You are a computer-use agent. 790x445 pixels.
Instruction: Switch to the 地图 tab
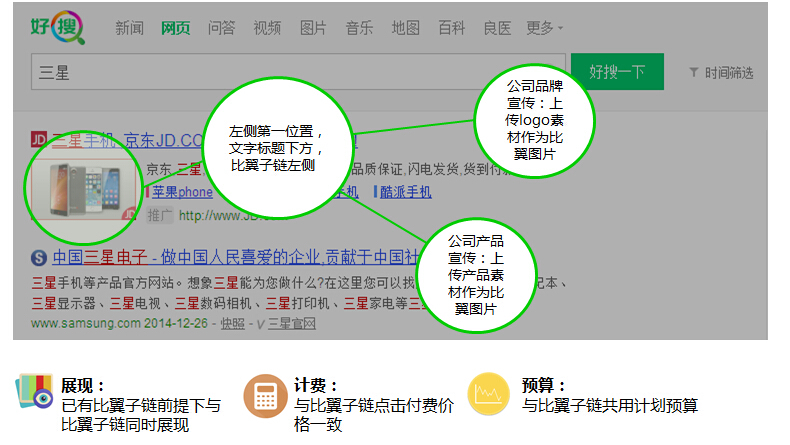coord(406,28)
